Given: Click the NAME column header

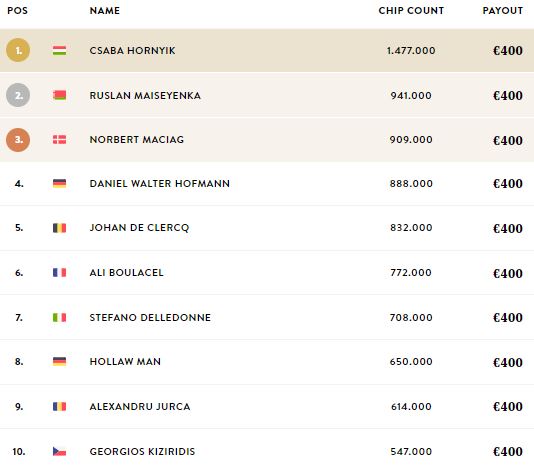Looking at the screenshot, I should 105,11.
